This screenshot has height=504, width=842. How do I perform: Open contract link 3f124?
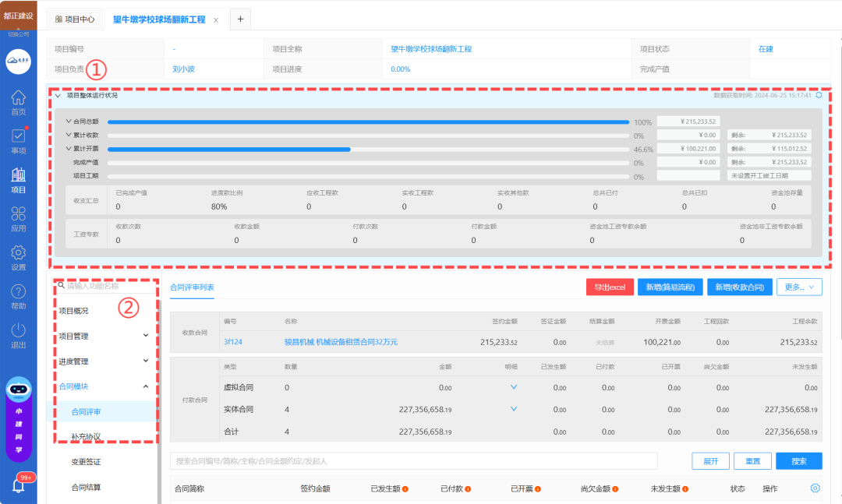coord(232,342)
